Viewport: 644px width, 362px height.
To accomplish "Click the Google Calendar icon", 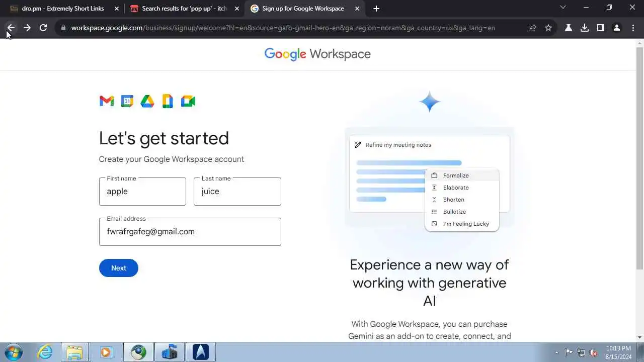I will 127,101.
